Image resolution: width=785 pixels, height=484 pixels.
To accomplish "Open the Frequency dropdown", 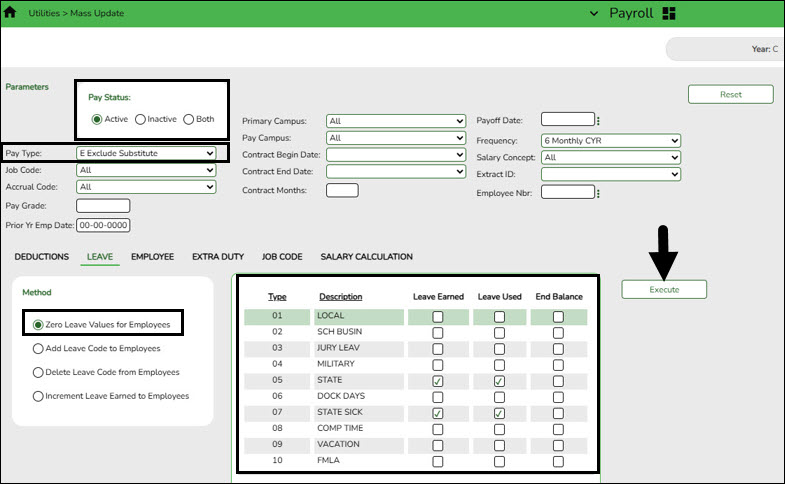I will coord(611,141).
